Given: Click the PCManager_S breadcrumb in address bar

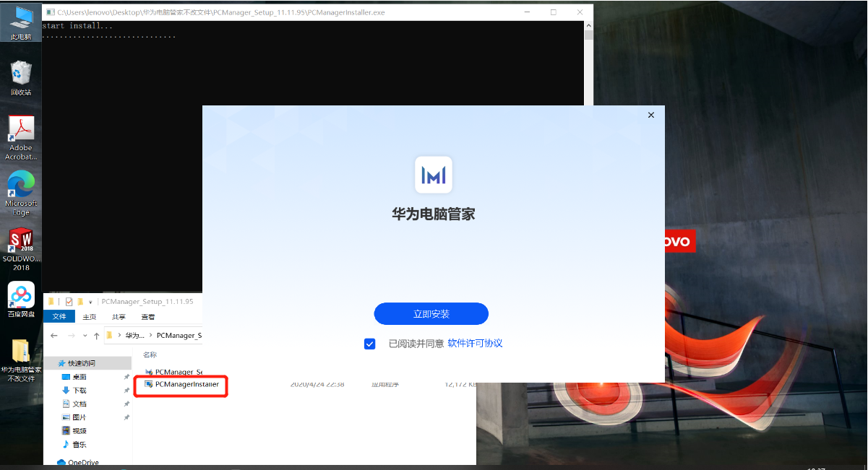Looking at the screenshot, I should tap(179, 336).
